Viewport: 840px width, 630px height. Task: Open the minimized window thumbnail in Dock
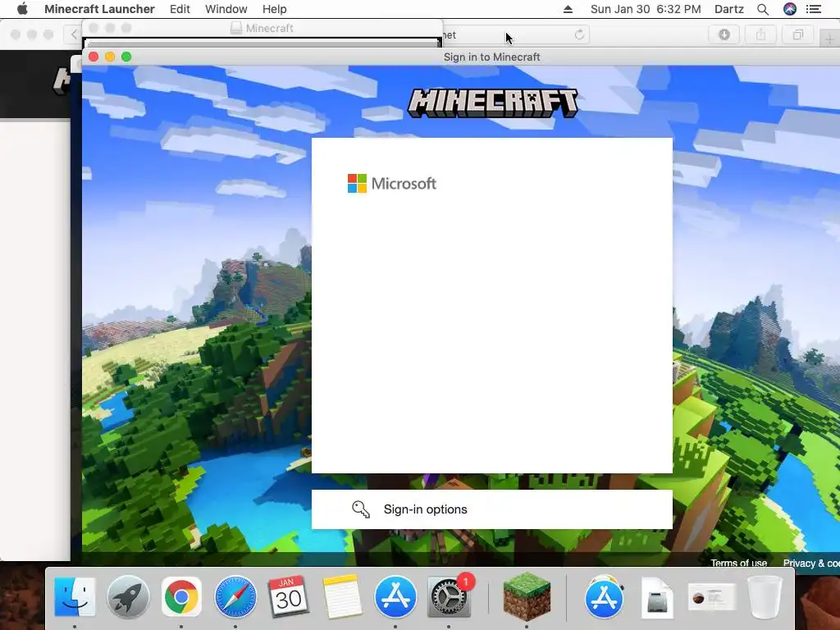tap(711, 597)
